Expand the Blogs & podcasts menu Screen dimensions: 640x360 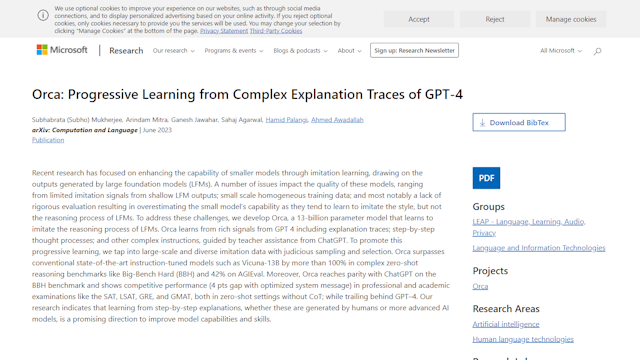tap(300, 51)
